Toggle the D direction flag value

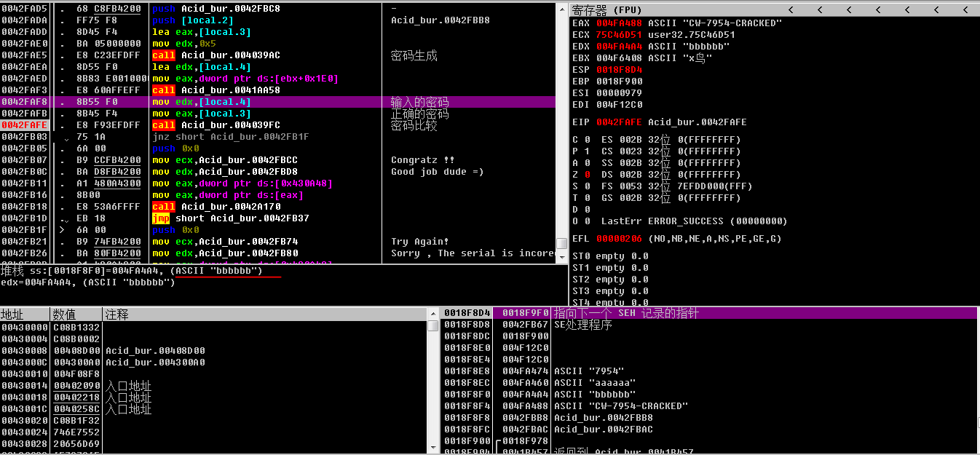(x=588, y=210)
